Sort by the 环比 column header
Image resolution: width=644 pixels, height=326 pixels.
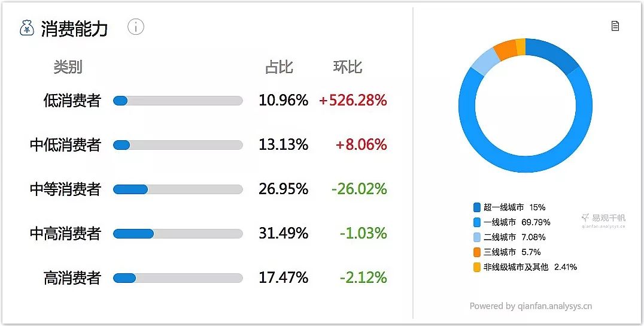(x=348, y=67)
